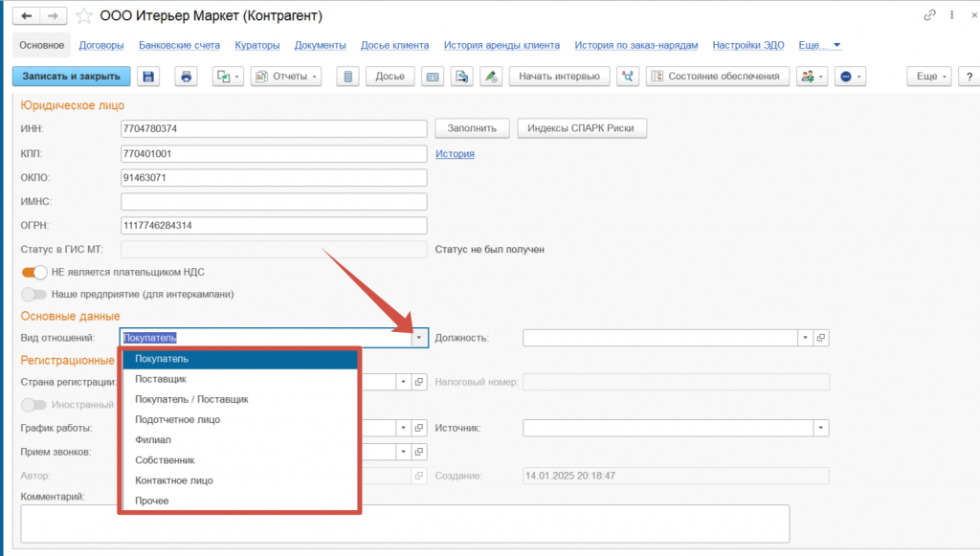Viewport: 980px width, 556px height.
Task: Enable 'Наше предприятие (для интеркампани)' toggle
Action: [x=34, y=295]
